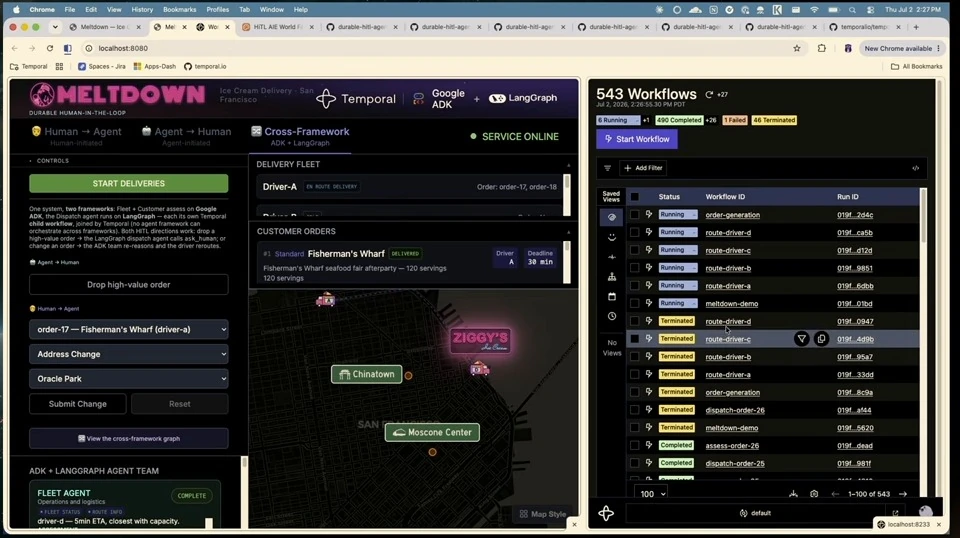Open the Chrome extensions puzzle icon
The height and width of the screenshot is (538, 960).
point(822,48)
